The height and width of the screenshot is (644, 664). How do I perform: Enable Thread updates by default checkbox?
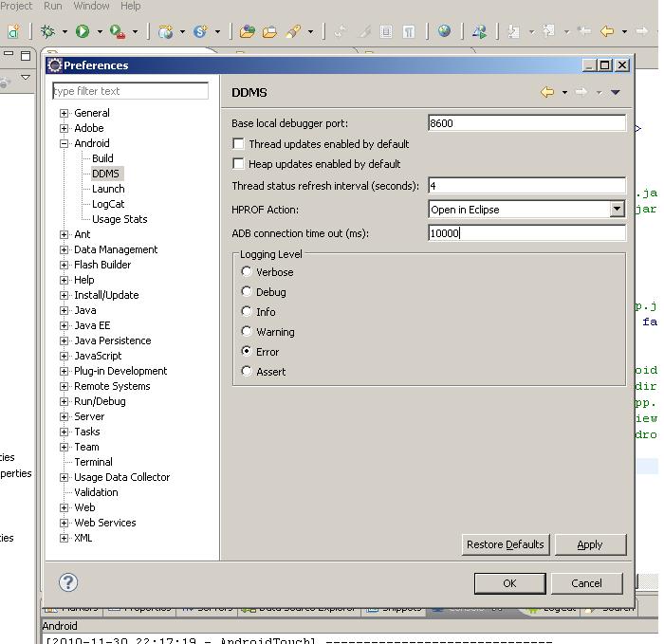click(238, 143)
